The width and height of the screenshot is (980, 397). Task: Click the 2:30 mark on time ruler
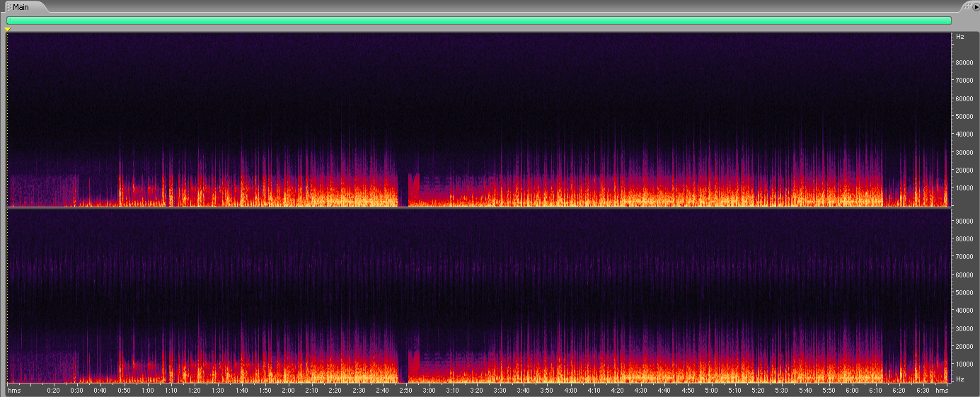click(x=359, y=390)
